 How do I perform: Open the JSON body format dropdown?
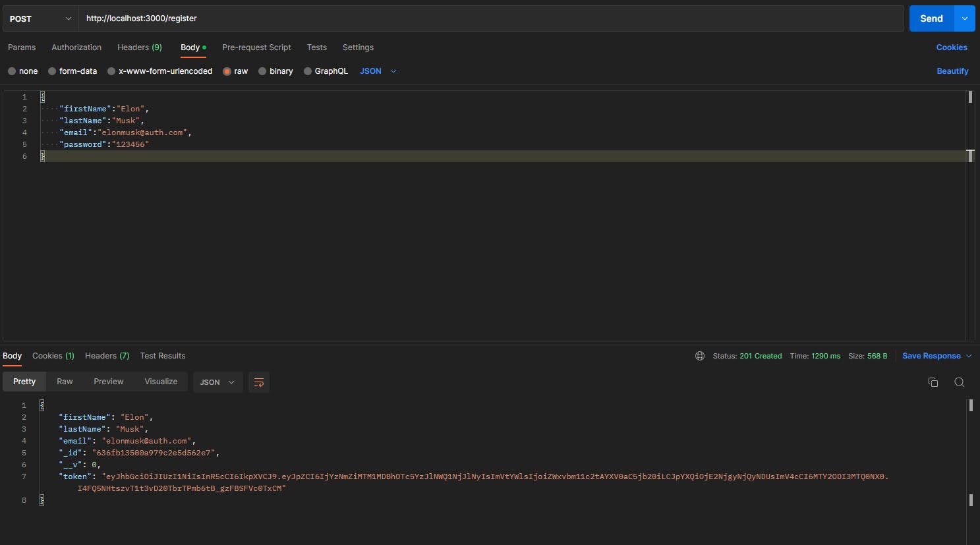pyautogui.click(x=378, y=71)
